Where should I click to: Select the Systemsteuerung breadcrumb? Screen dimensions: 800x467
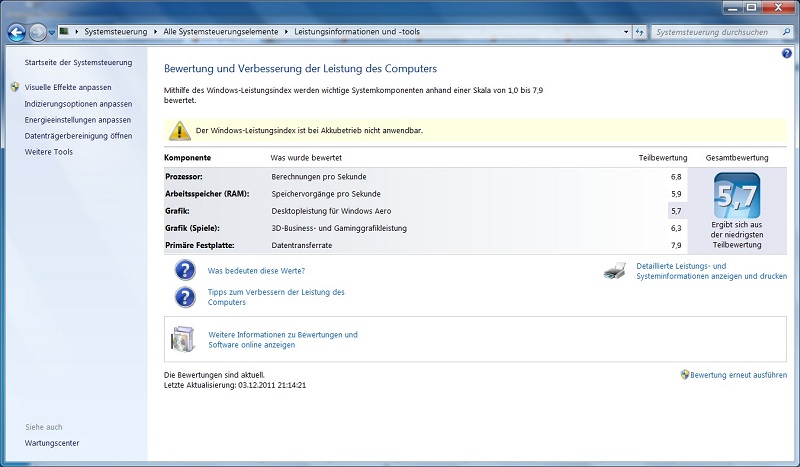tap(115, 32)
